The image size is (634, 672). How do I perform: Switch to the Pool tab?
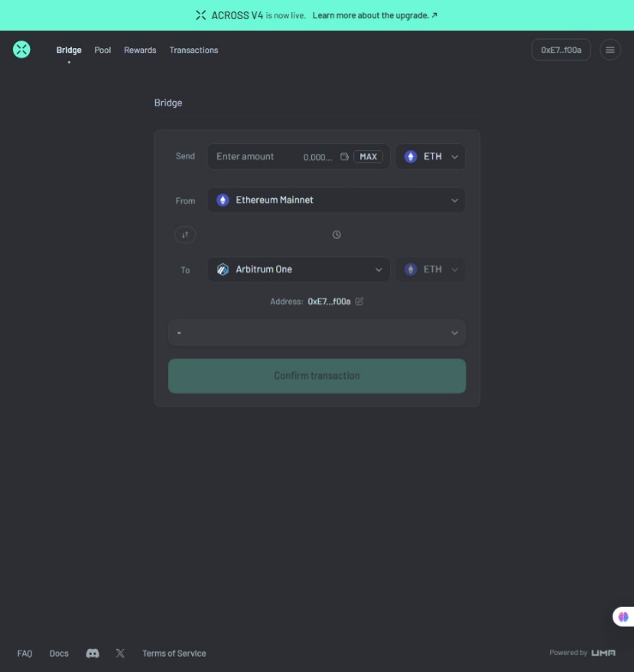102,51
